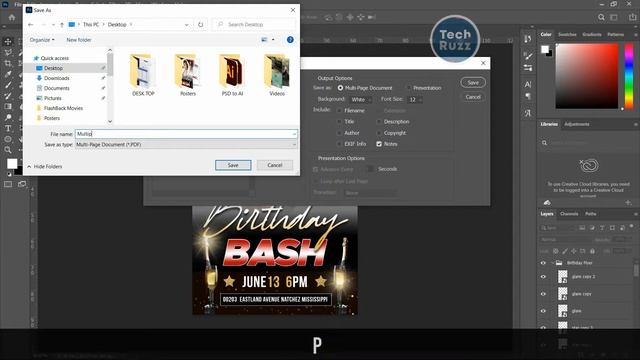Viewport: 640px width, 360px height.
Task: Click Save in Save As dialog
Action: click(233, 165)
